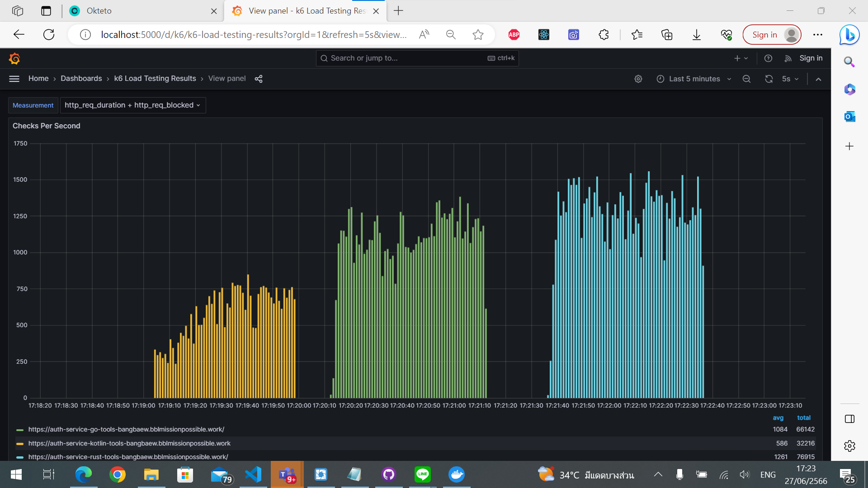Toggle the hamburger navigation menu
Image resolution: width=868 pixels, height=488 pixels.
pyautogui.click(x=14, y=79)
